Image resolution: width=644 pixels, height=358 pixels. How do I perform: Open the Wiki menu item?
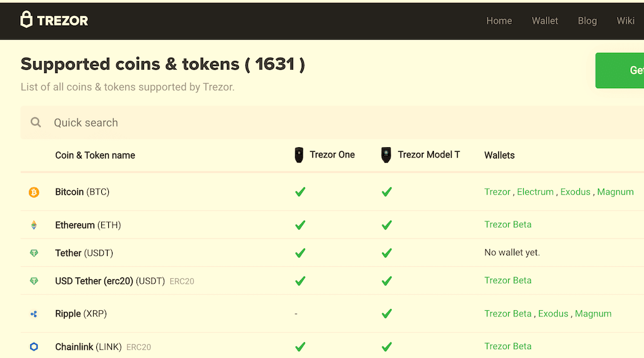click(x=626, y=21)
